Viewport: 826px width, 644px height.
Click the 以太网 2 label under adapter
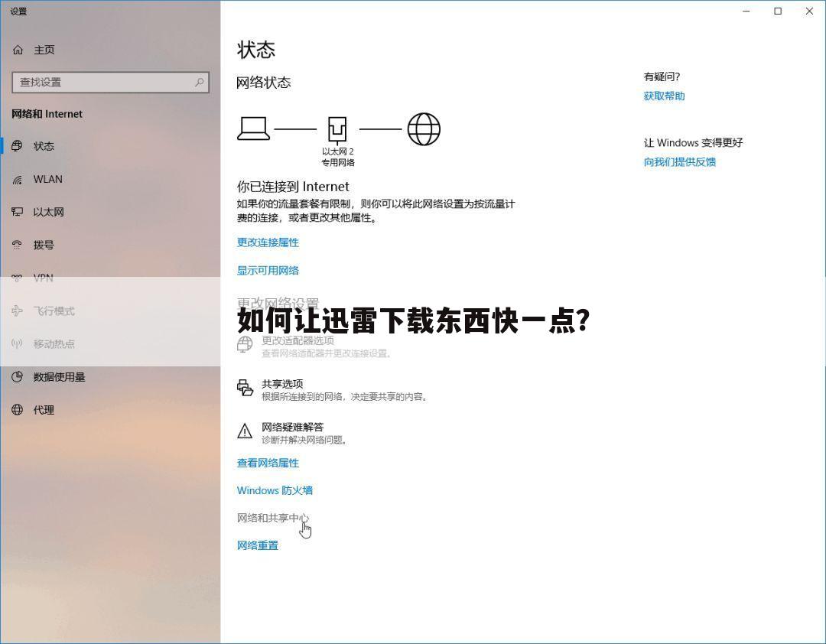338,151
